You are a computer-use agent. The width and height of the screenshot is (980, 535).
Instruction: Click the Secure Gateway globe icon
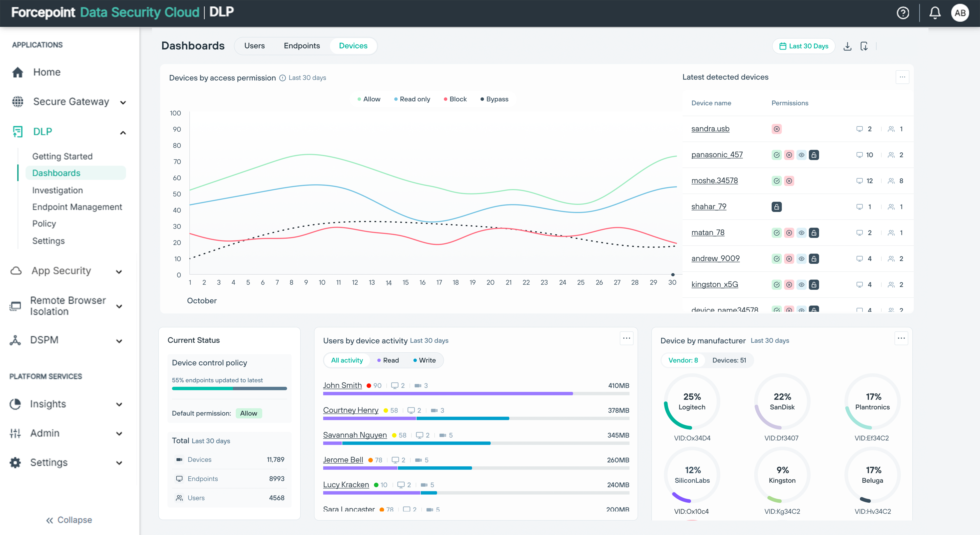tap(17, 102)
